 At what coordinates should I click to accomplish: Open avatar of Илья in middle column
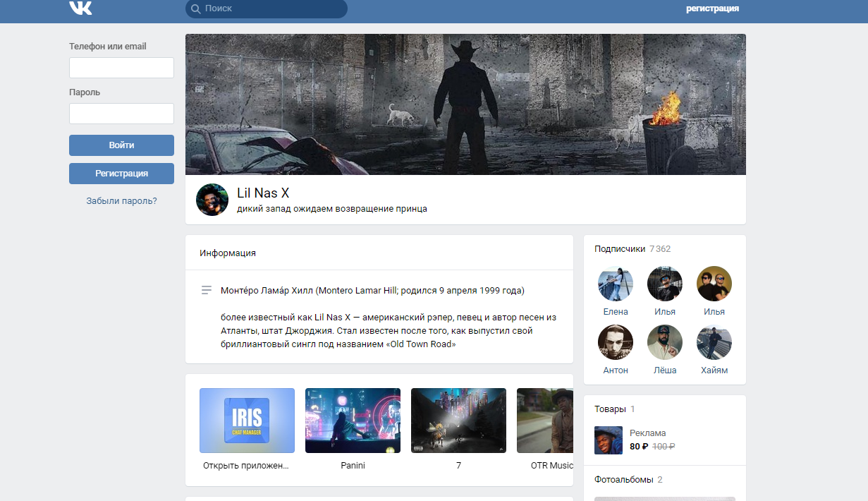(x=665, y=284)
